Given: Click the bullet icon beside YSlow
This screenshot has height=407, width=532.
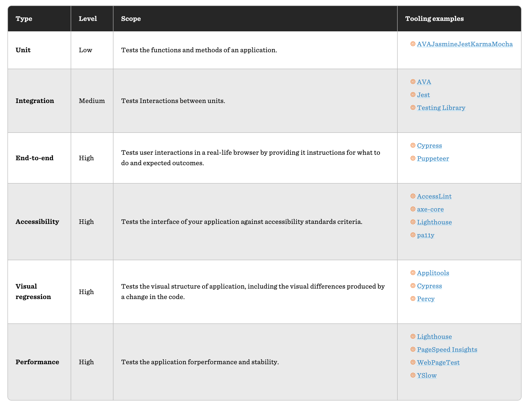Looking at the screenshot, I should (x=413, y=375).
